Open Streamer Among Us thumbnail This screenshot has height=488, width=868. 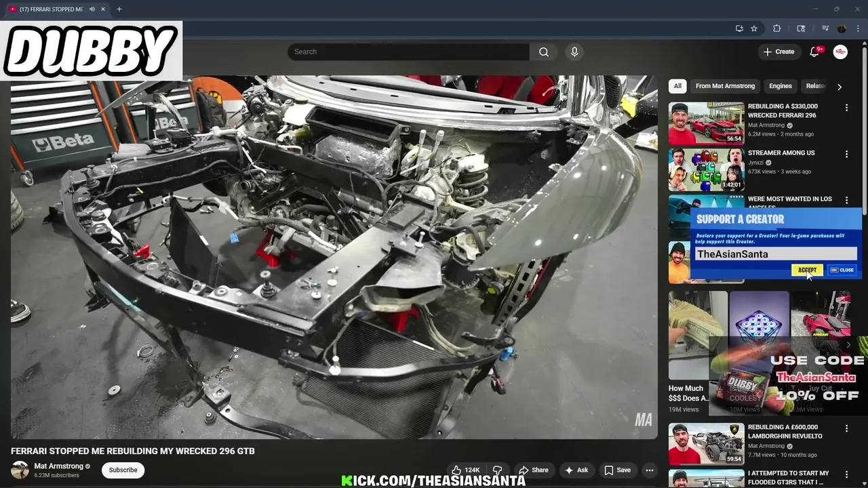coord(706,169)
